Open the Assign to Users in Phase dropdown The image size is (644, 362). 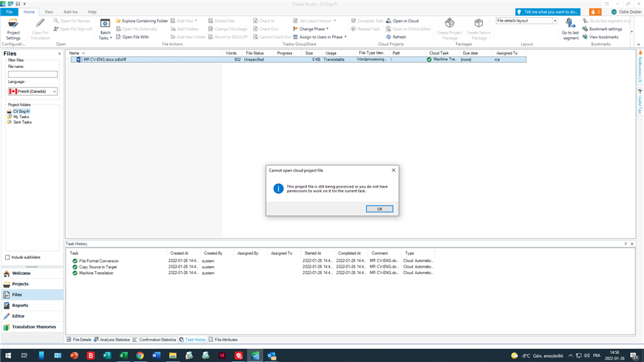click(x=320, y=37)
